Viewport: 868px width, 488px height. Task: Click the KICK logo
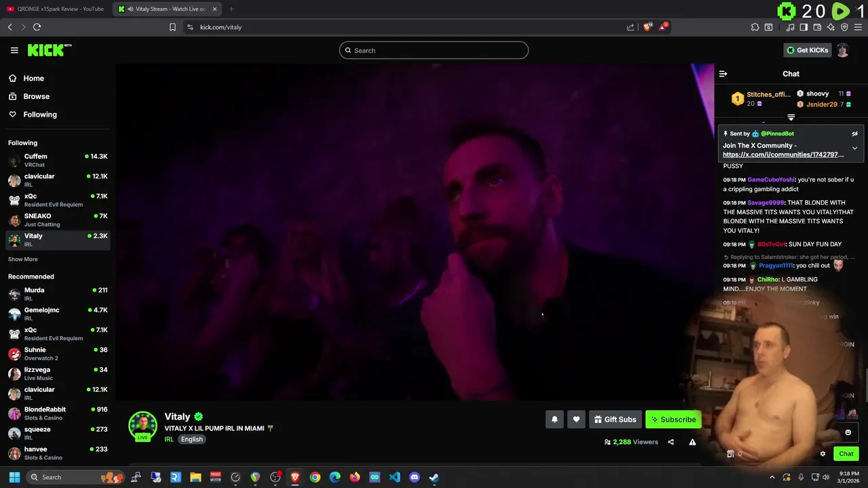click(x=49, y=50)
